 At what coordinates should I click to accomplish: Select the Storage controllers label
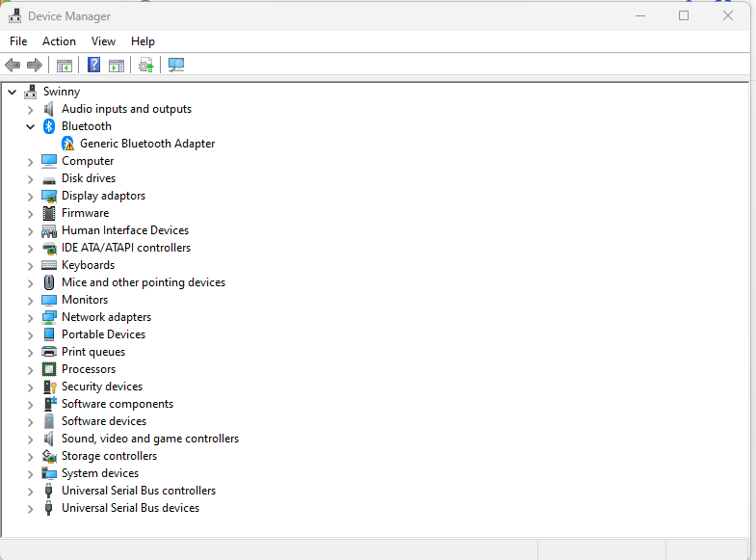(109, 456)
